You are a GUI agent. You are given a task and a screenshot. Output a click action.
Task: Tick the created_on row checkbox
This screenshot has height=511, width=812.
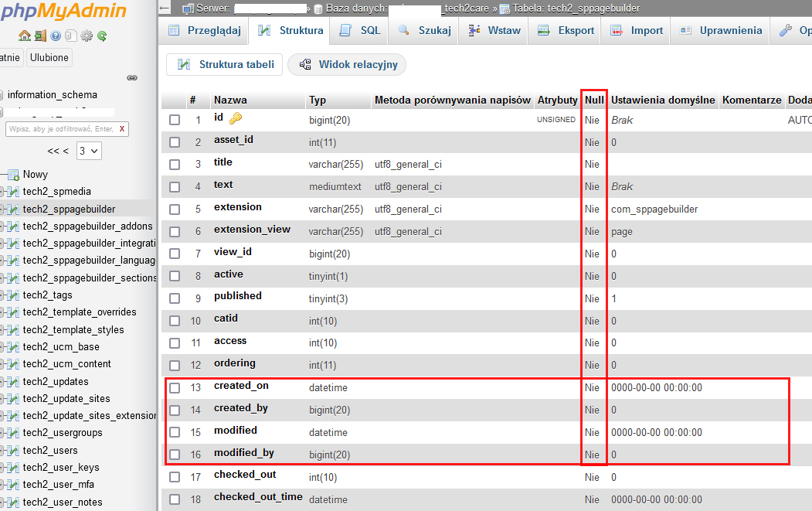pyautogui.click(x=175, y=388)
